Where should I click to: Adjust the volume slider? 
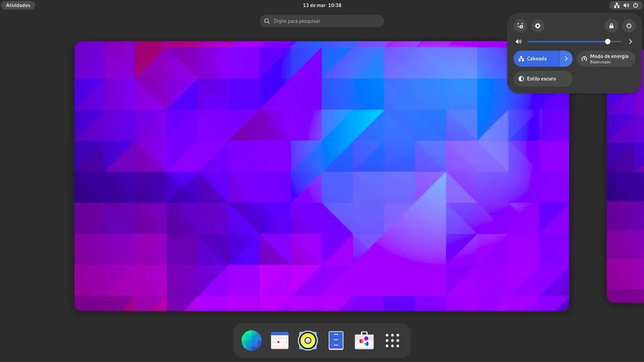pyautogui.click(x=574, y=42)
